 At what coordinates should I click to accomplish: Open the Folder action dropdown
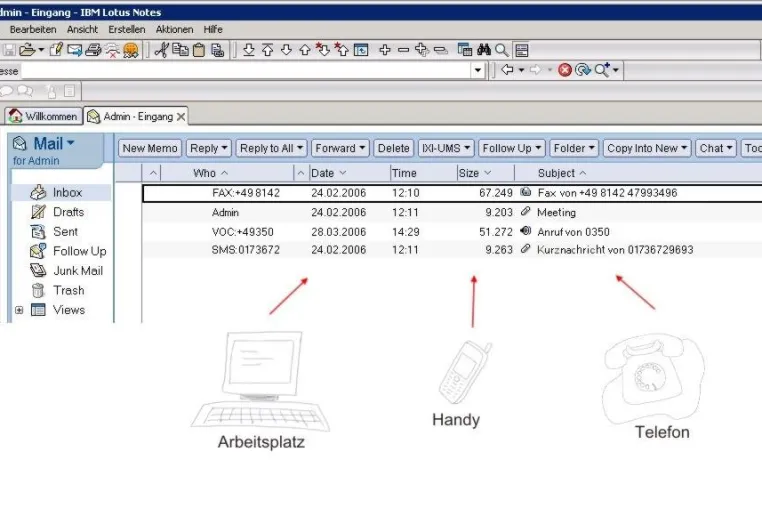pyautogui.click(x=574, y=148)
